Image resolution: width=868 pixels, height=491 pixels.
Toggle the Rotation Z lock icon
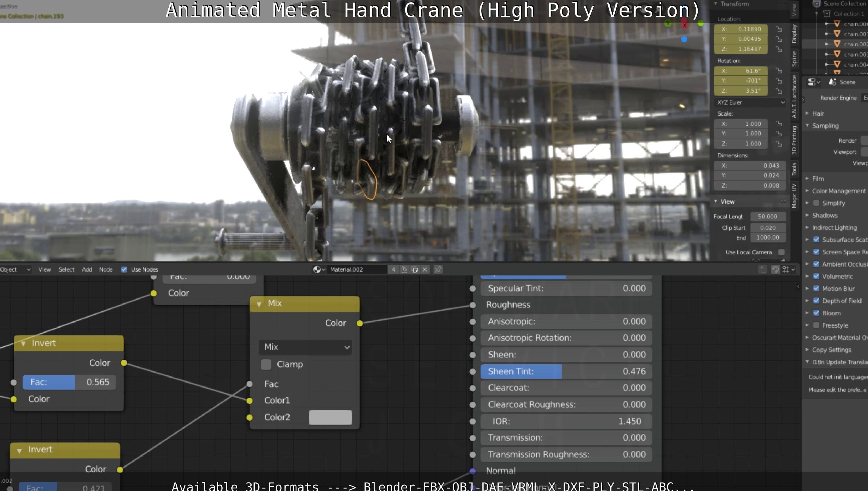click(x=779, y=91)
